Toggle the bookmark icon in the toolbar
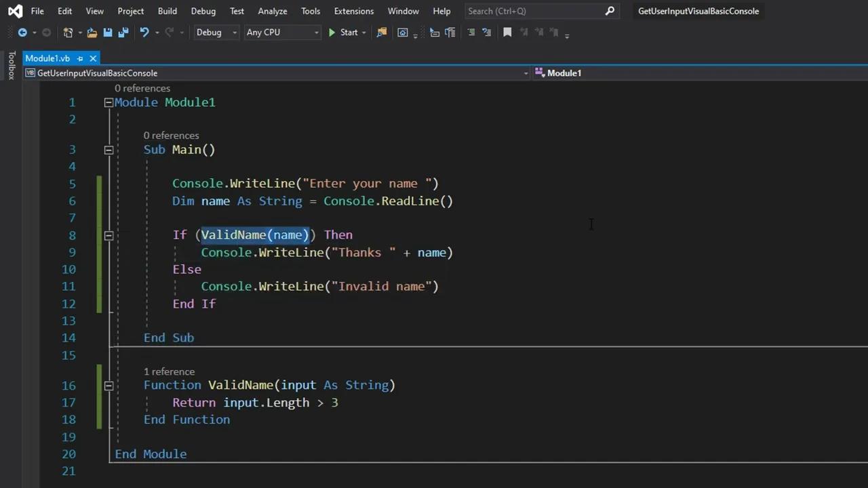 (x=507, y=33)
